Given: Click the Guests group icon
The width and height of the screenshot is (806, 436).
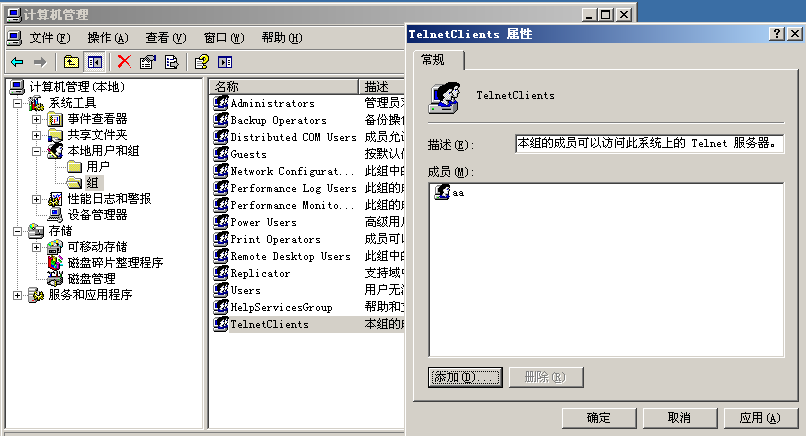Looking at the screenshot, I should coord(221,154).
